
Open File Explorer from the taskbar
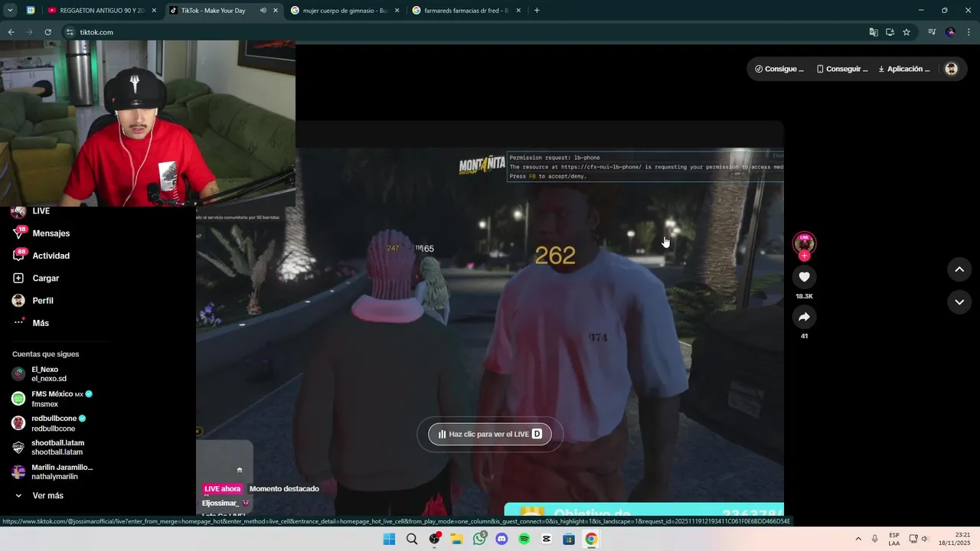[457, 539]
